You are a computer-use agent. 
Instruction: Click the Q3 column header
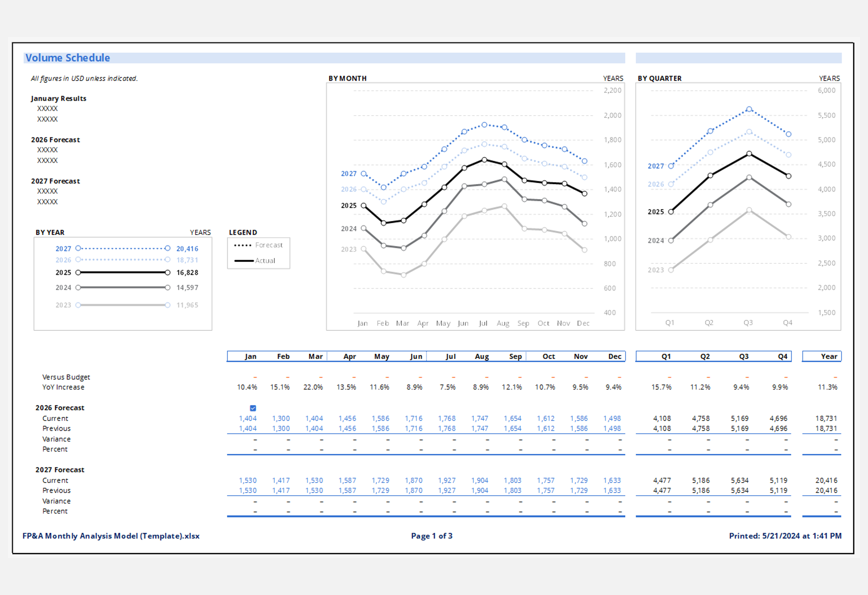(x=744, y=356)
